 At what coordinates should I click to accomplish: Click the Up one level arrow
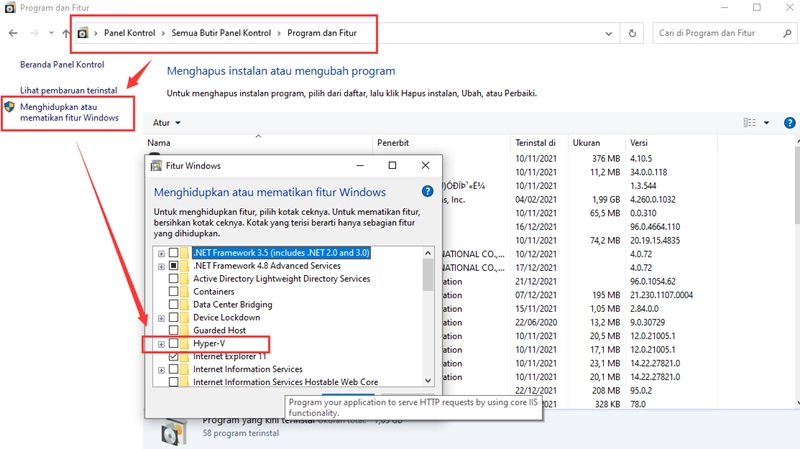pyautogui.click(x=66, y=33)
